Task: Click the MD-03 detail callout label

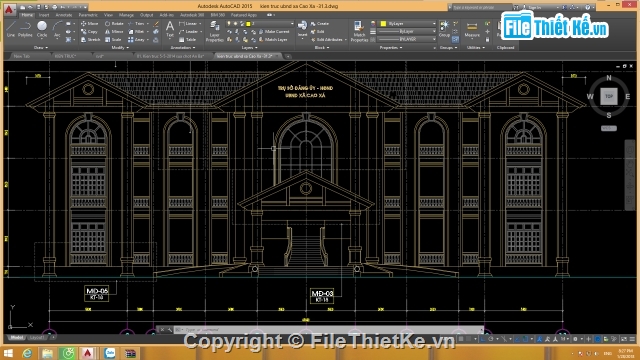Action: pos(322,296)
